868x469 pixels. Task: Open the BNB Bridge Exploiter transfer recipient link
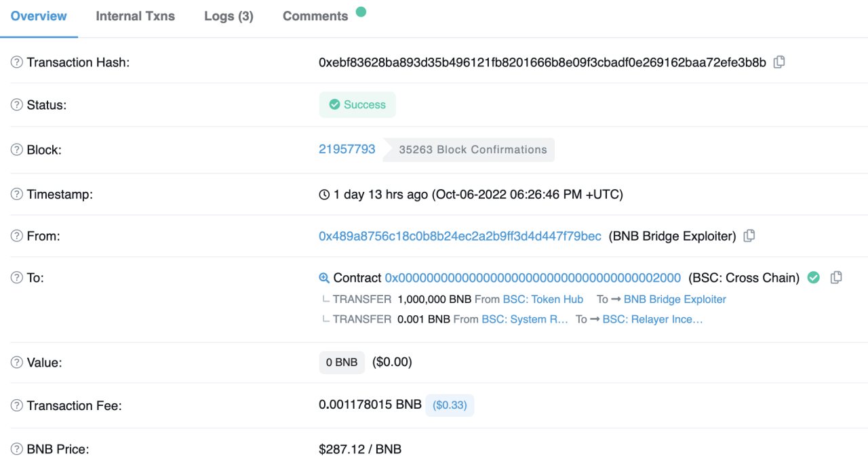click(675, 299)
